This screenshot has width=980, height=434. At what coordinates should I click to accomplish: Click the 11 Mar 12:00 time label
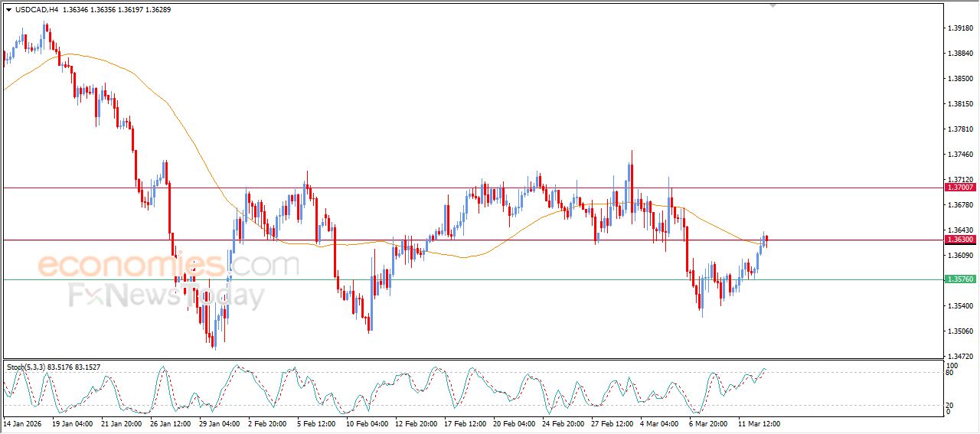(759, 423)
